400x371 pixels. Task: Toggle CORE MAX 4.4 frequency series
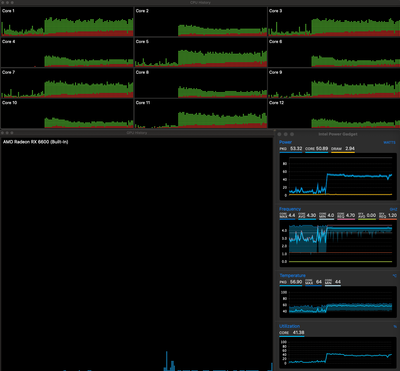[x=288, y=215]
